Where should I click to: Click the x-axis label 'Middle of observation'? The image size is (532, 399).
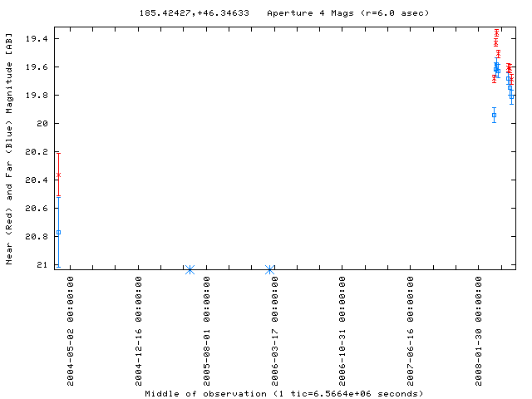pos(205,393)
